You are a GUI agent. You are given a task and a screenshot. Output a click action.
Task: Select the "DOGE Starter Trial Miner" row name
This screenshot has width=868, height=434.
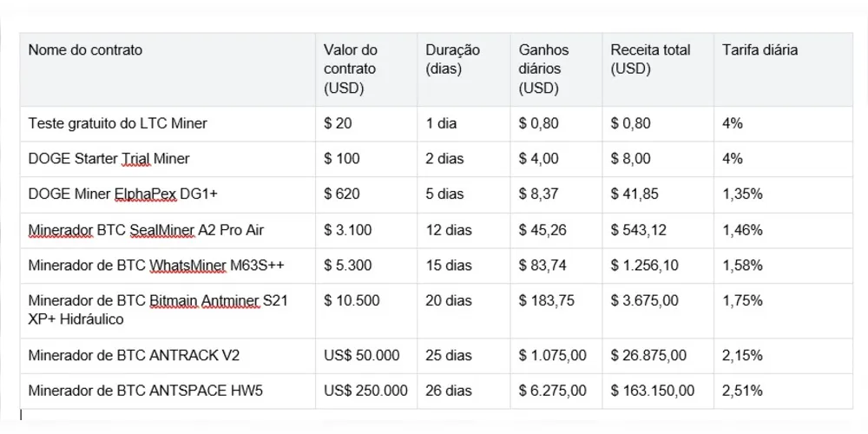[x=108, y=159]
